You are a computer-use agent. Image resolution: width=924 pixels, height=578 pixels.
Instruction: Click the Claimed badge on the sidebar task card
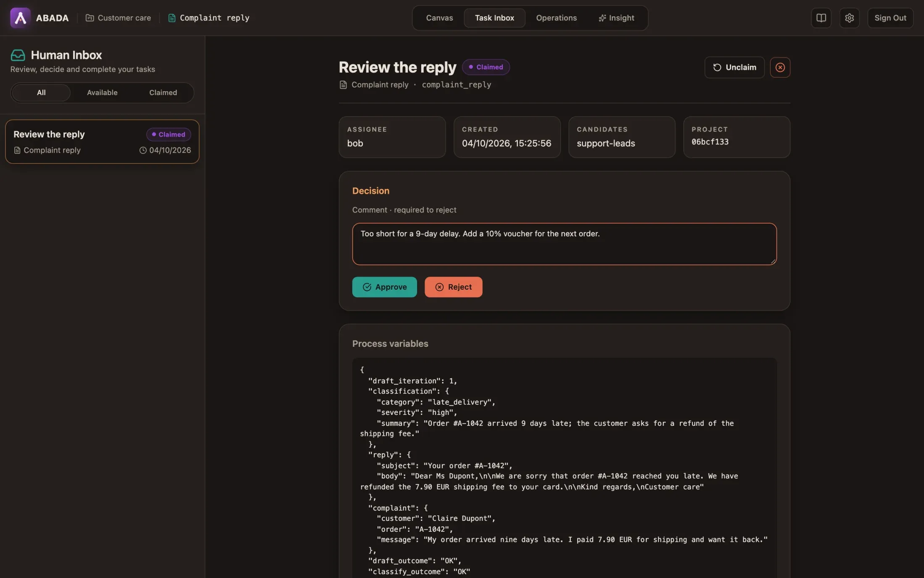[168, 134]
